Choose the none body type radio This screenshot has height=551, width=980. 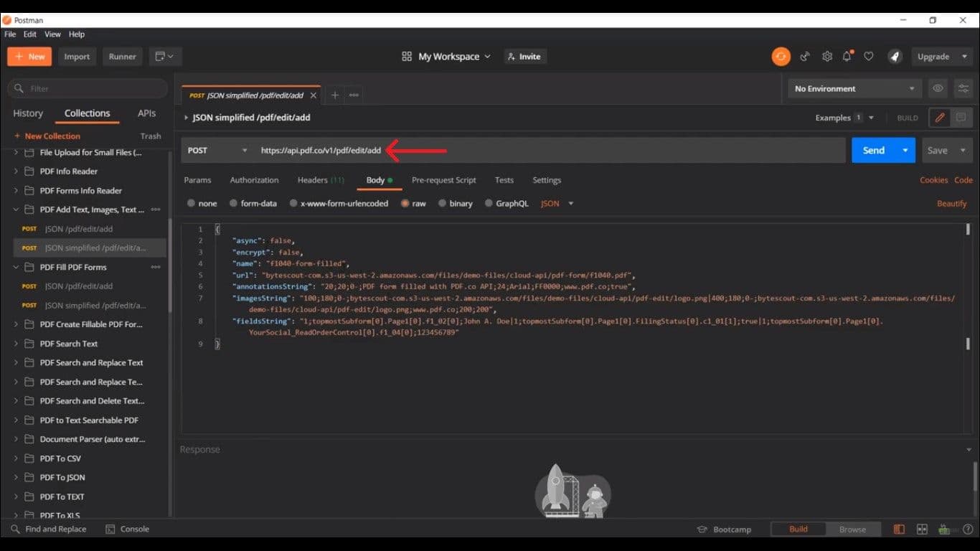click(192, 204)
